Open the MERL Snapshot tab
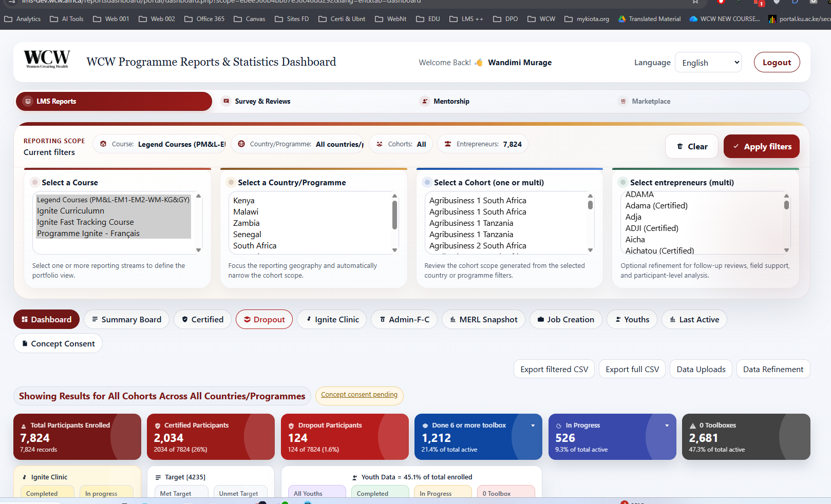 pyautogui.click(x=483, y=319)
